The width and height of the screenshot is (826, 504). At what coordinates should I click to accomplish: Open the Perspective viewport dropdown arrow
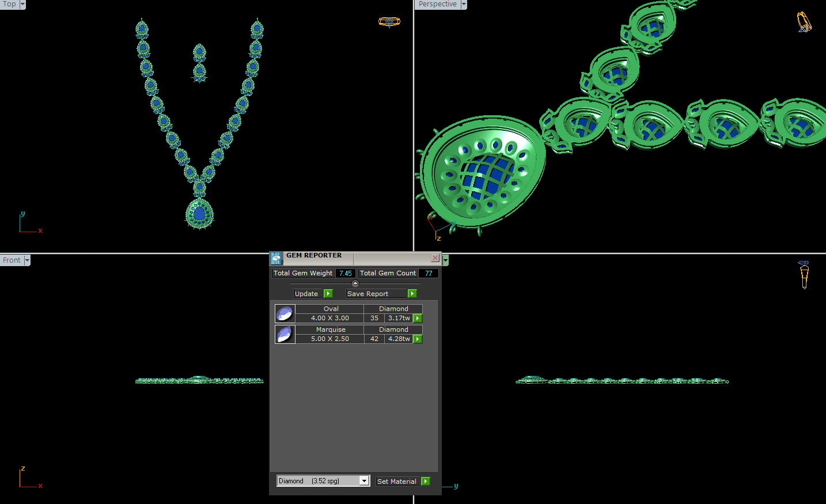point(464,5)
